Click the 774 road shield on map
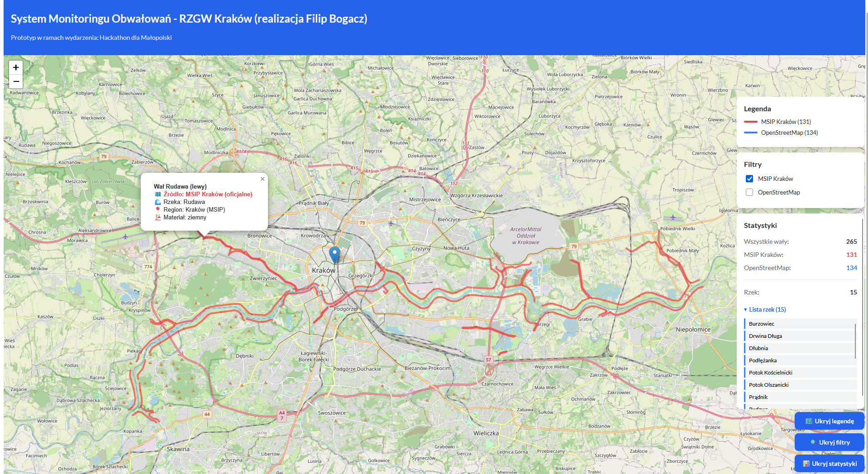868x474 pixels. tap(148, 267)
